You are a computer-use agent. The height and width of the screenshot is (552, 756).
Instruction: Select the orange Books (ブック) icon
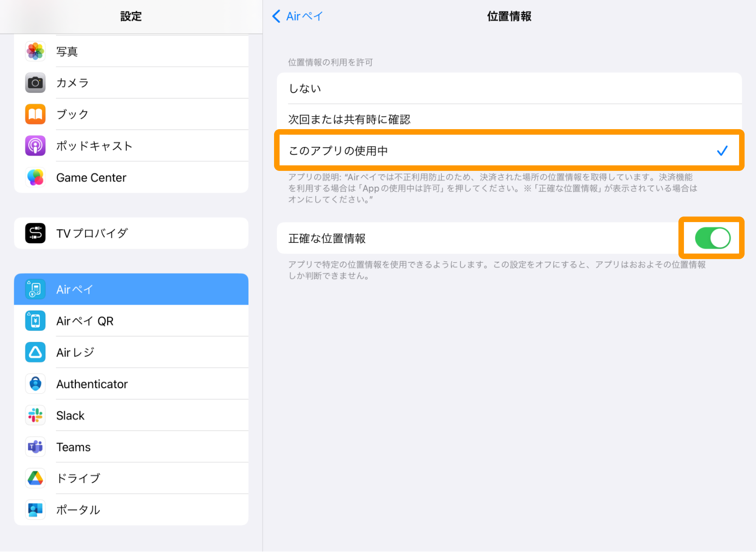click(x=35, y=114)
